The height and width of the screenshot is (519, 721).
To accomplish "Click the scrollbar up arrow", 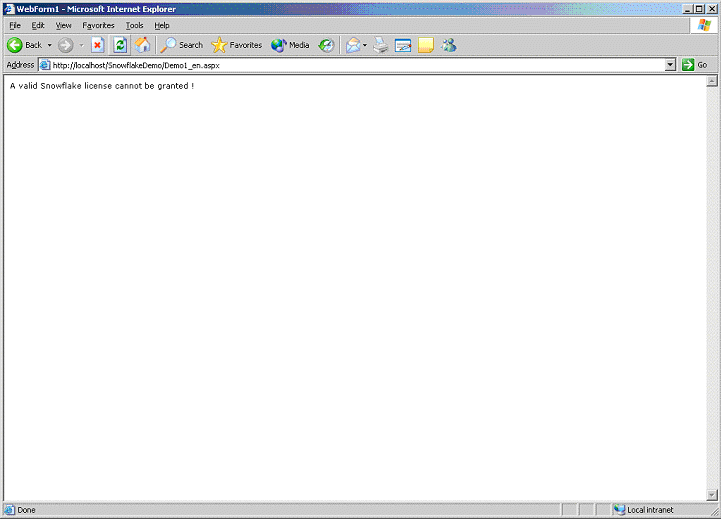I will click(x=712, y=81).
